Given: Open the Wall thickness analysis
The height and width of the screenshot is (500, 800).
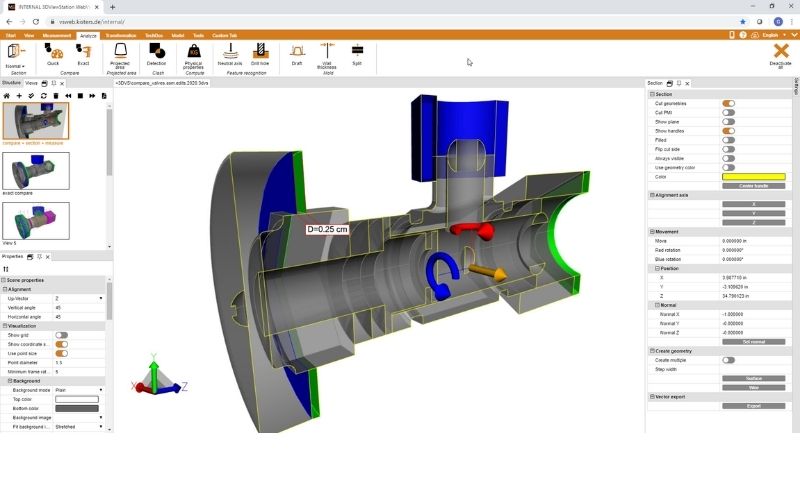Looking at the screenshot, I should pos(327,56).
